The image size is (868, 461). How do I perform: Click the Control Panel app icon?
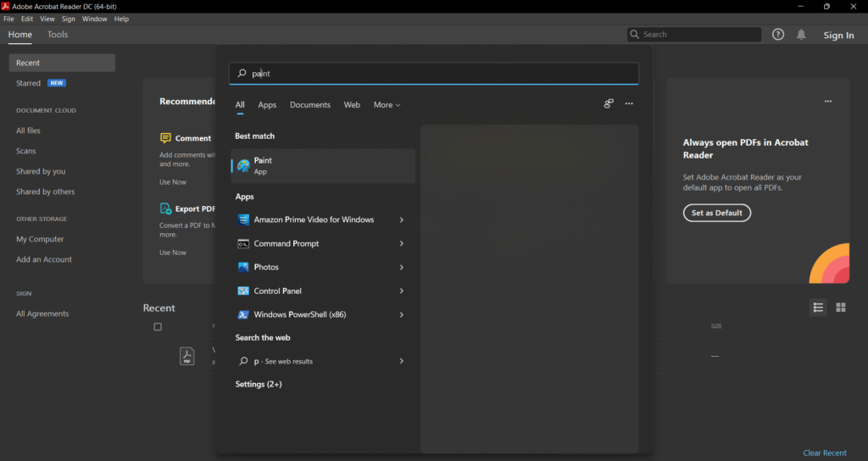tap(243, 291)
